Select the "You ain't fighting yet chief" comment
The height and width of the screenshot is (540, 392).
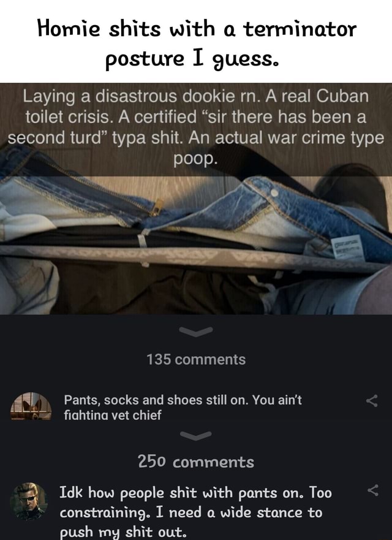[x=183, y=408]
